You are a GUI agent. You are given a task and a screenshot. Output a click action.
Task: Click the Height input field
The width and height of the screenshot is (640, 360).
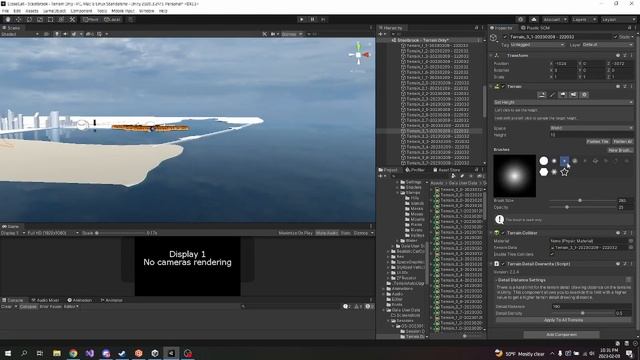coord(591,135)
